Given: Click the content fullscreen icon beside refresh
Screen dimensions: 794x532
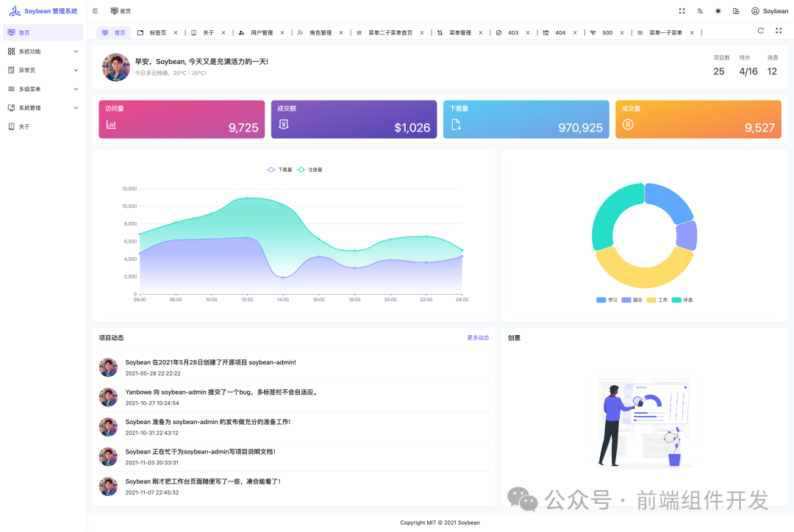Looking at the screenshot, I should [779, 32].
